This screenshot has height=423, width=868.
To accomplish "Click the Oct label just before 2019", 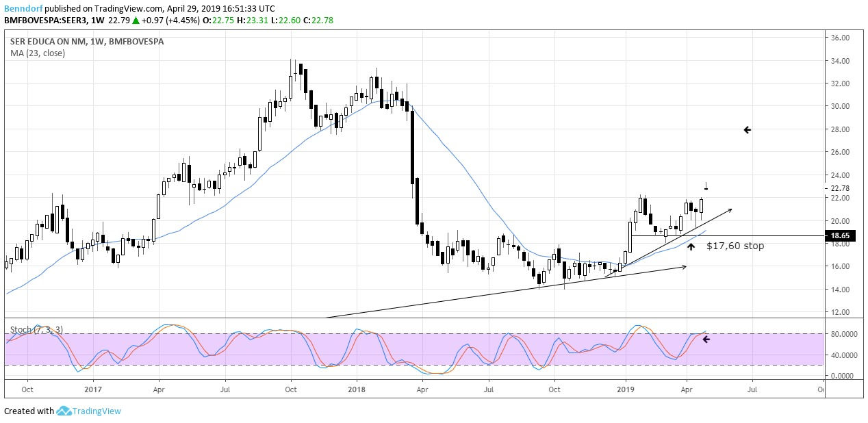I will coord(554,391).
